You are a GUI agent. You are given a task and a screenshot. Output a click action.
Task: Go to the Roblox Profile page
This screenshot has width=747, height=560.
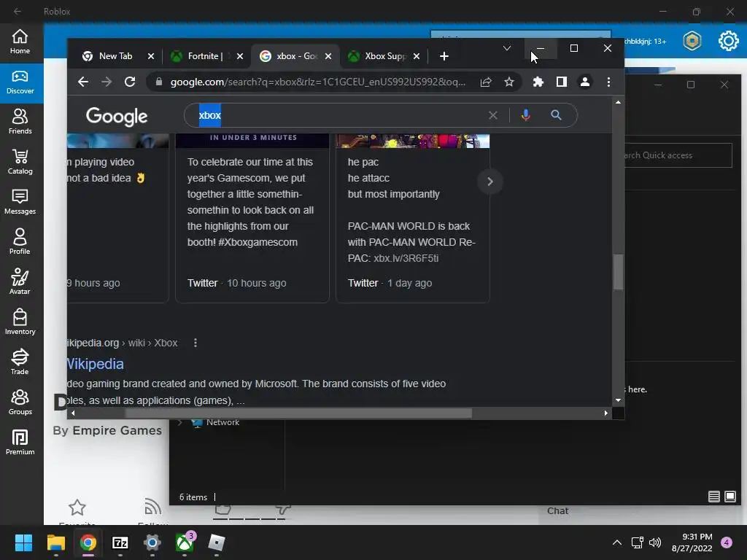tap(20, 242)
